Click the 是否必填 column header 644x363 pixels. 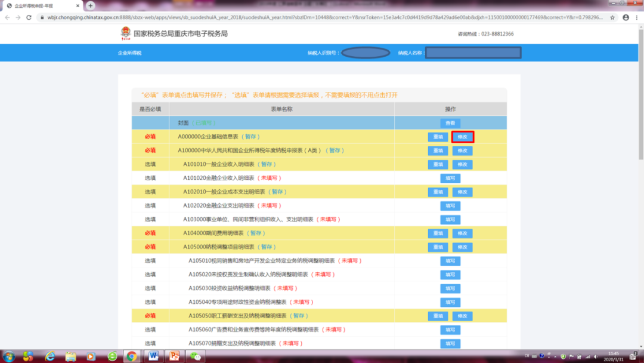[x=150, y=109]
